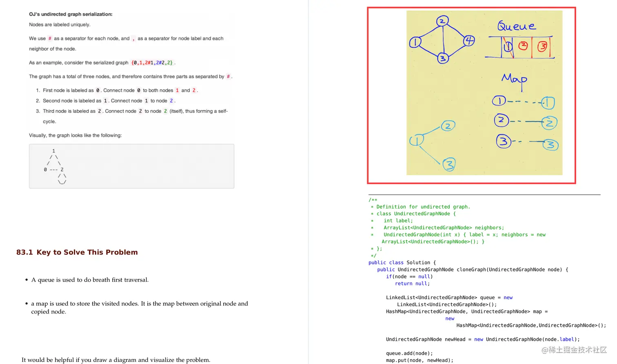Open the red-bordered hand-drawn diagram image

pos(471,95)
